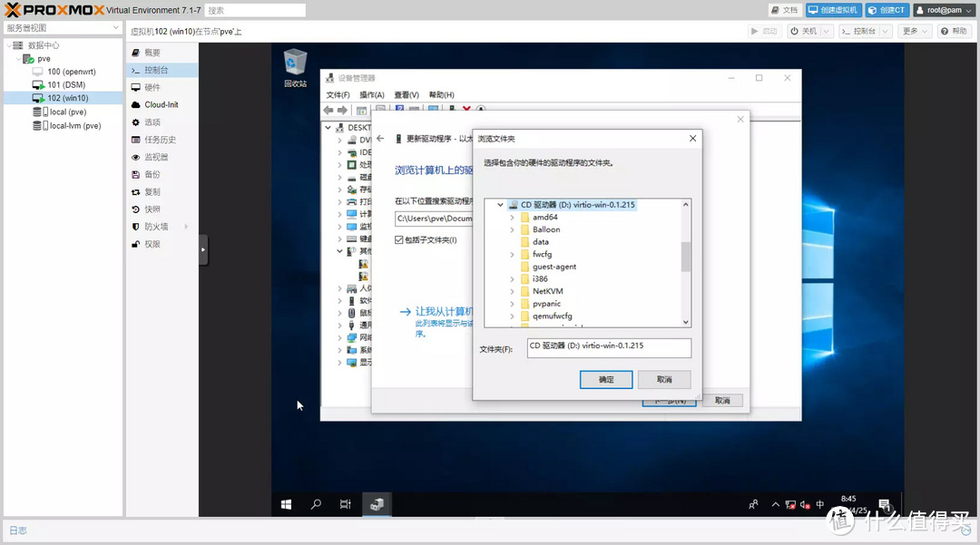Click 确定 in browse folder dialog
The height and width of the screenshot is (545, 980).
point(605,379)
